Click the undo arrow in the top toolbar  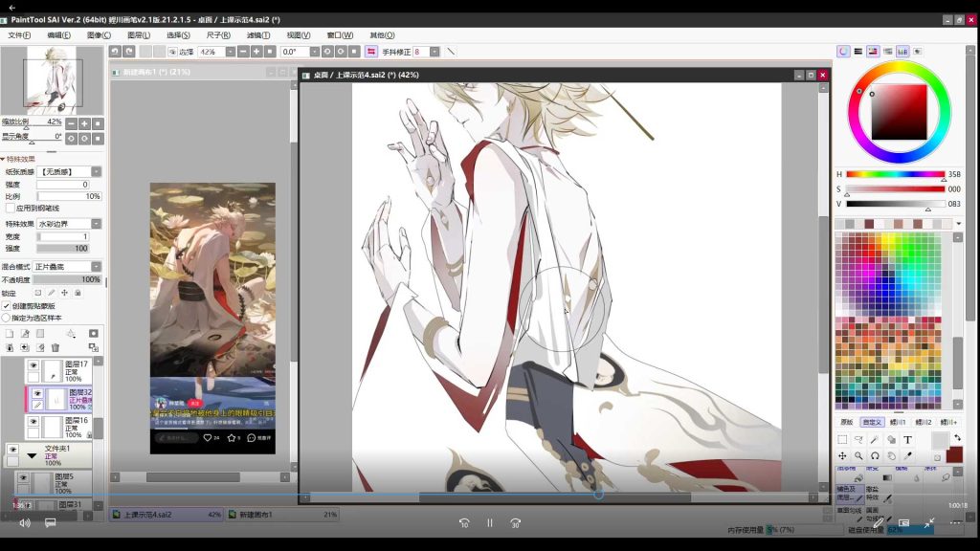[x=115, y=52]
